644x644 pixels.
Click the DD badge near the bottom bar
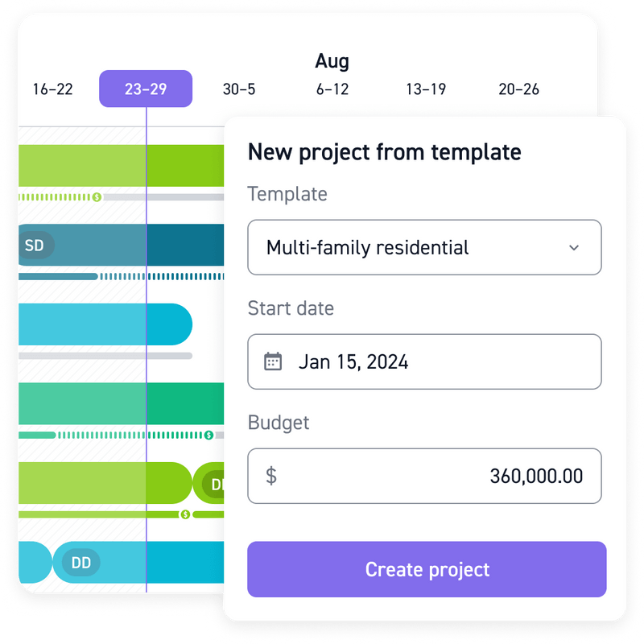click(80, 563)
